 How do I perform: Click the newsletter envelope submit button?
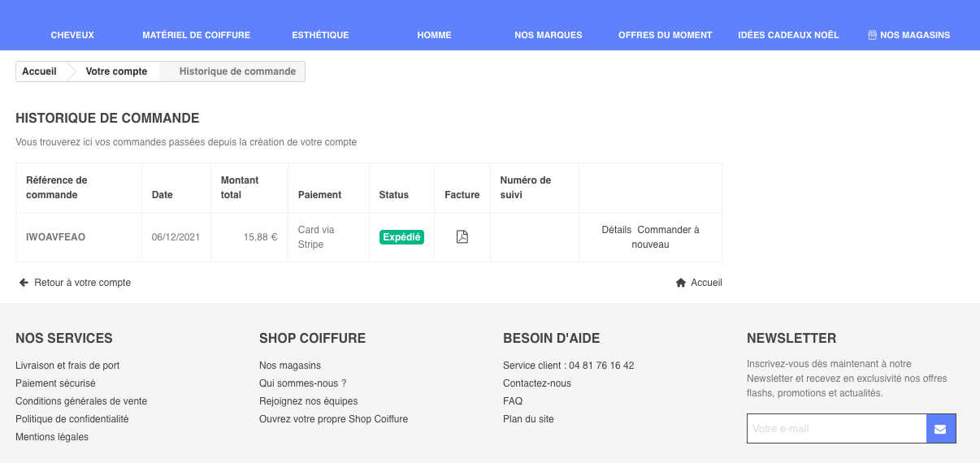tap(941, 428)
